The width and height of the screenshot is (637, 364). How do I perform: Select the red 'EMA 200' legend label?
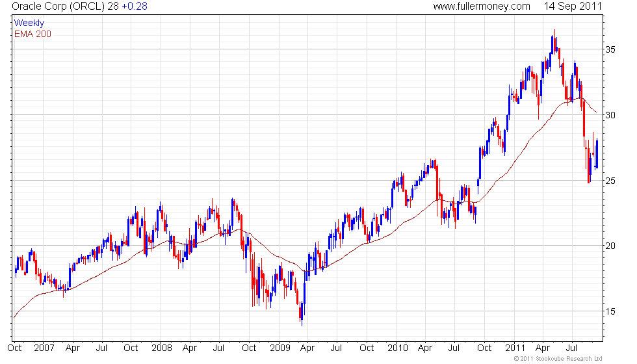click(x=32, y=34)
